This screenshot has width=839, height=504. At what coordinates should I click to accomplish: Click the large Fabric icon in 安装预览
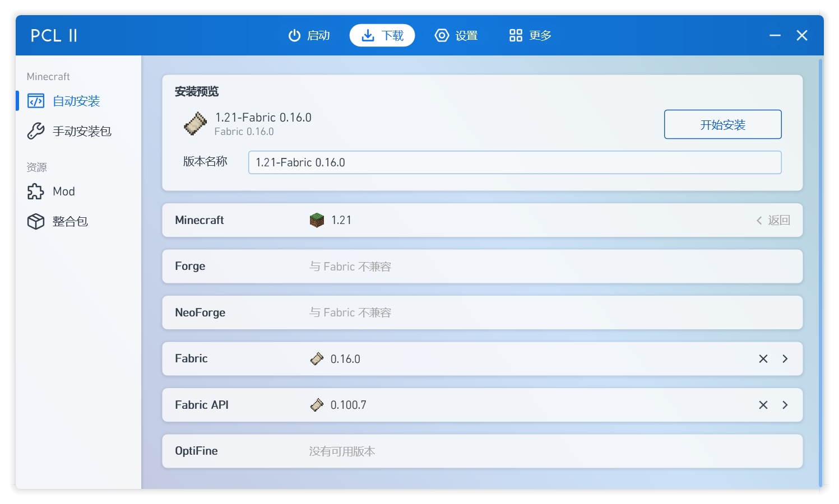[195, 124]
